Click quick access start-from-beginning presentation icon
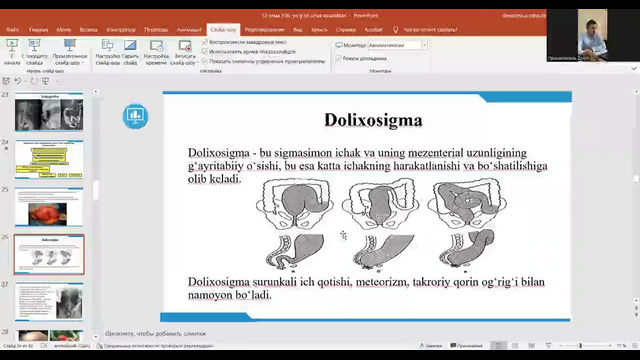The width and height of the screenshot is (640, 360). click(x=45, y=81)
